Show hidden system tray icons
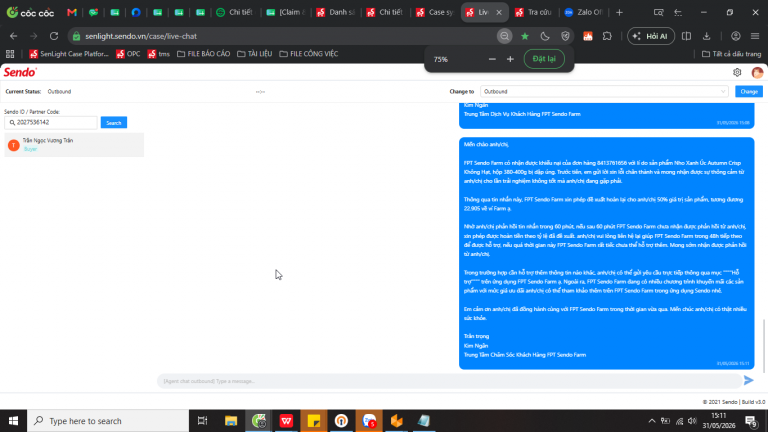Screen dimensions: 768x432 tap(651, 421)
